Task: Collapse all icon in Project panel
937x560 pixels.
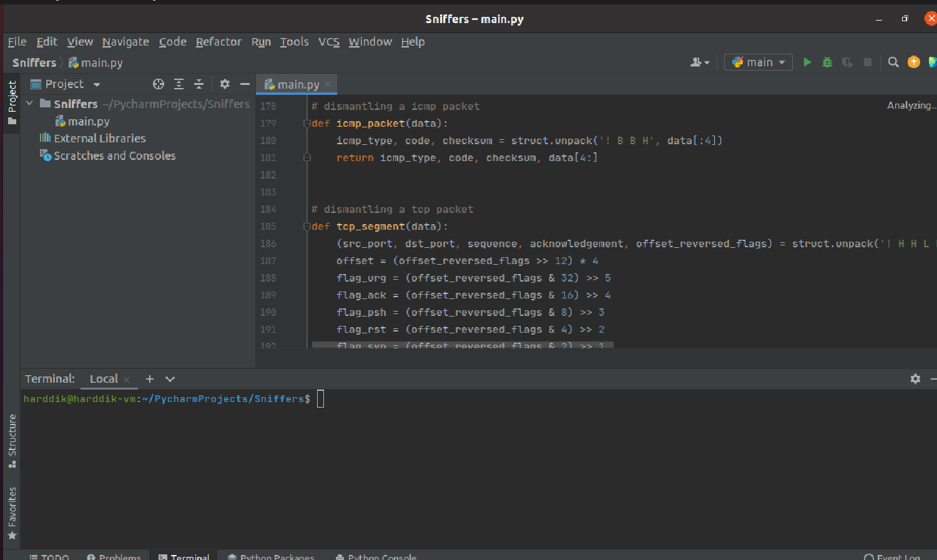Action: click(199, 84)
